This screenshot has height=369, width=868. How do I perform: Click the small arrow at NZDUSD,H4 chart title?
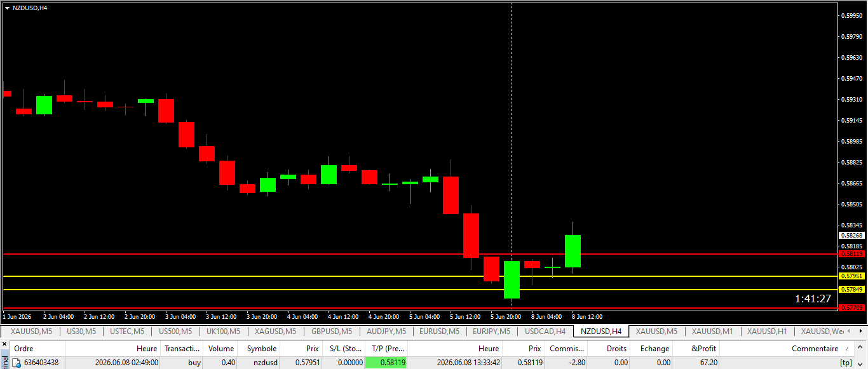[x=7, y=8]
